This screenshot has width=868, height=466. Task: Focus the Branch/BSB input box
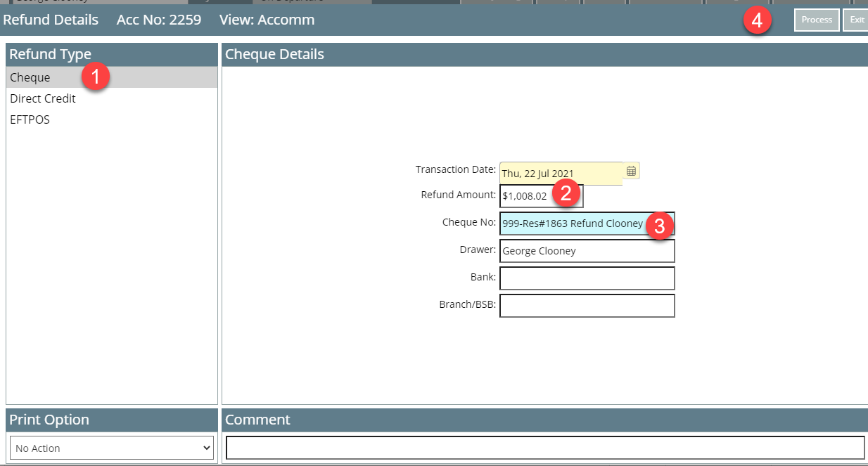coord(587,306)
